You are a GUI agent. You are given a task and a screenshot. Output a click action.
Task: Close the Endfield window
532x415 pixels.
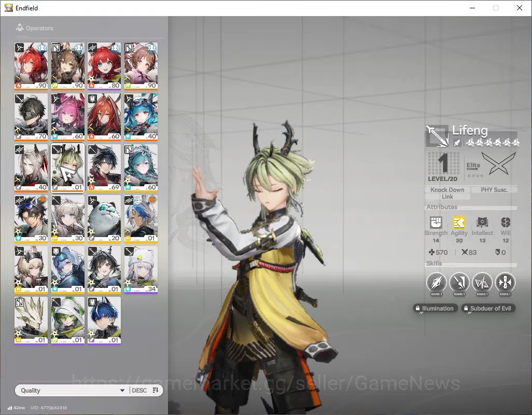click(x=520, y=8)
